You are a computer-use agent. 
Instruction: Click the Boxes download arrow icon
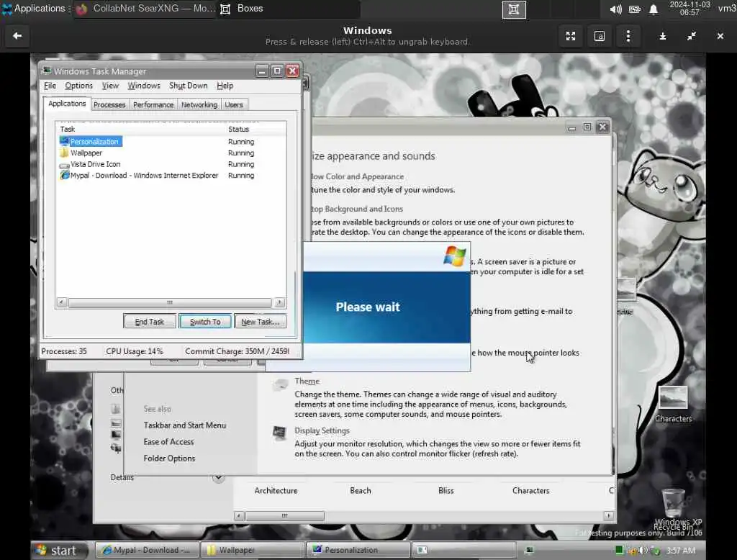click(662, 36)
